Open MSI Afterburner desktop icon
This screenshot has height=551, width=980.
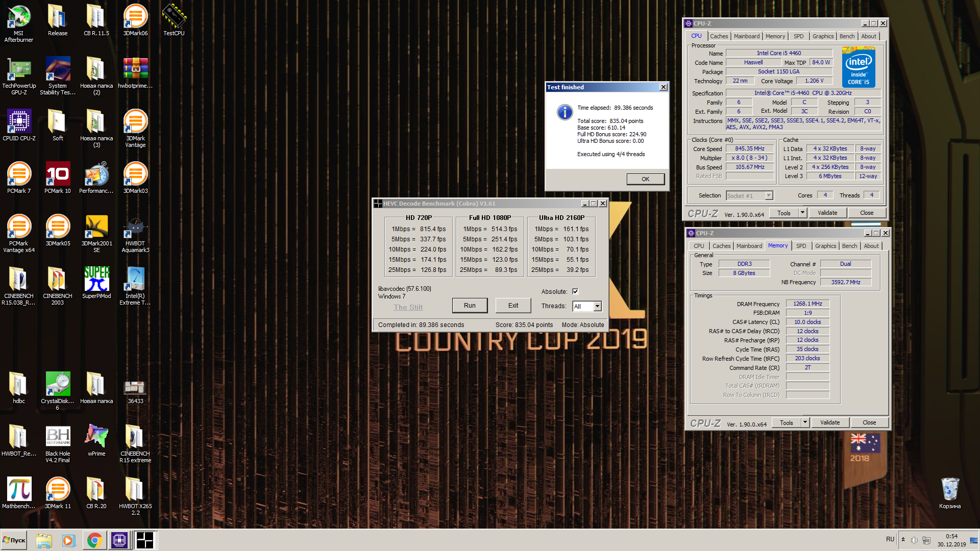point(19,23)
